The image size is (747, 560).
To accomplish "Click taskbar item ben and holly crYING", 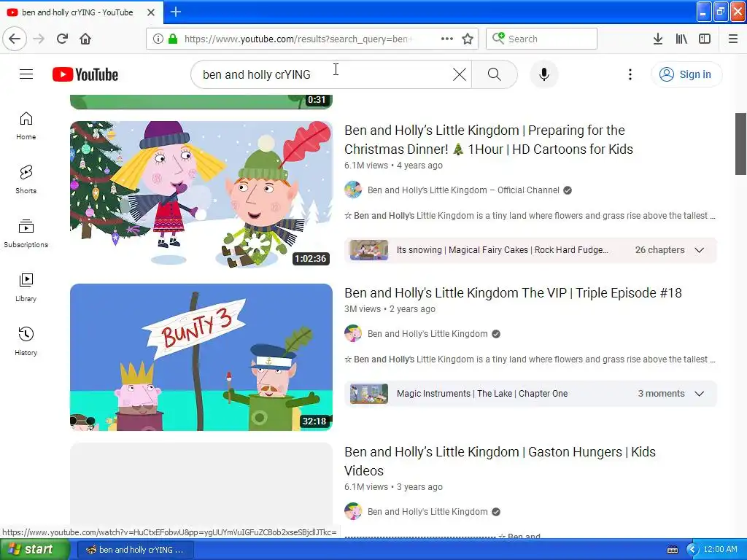I will (135, 550).
